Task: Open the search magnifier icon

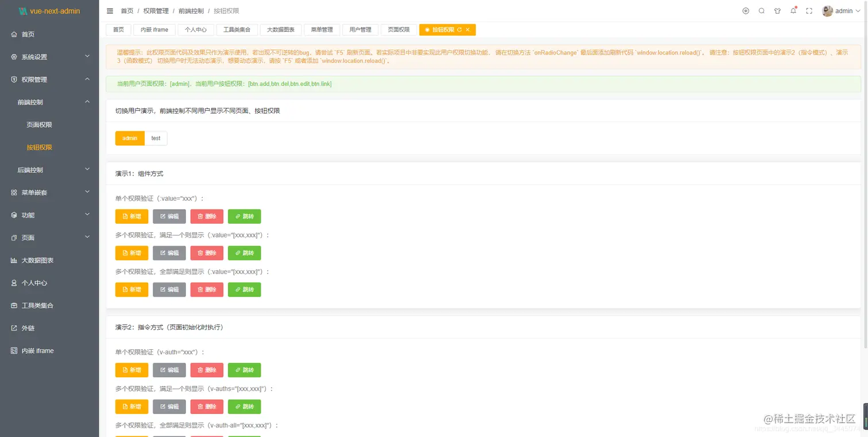Action: click(x=762, y=11)
